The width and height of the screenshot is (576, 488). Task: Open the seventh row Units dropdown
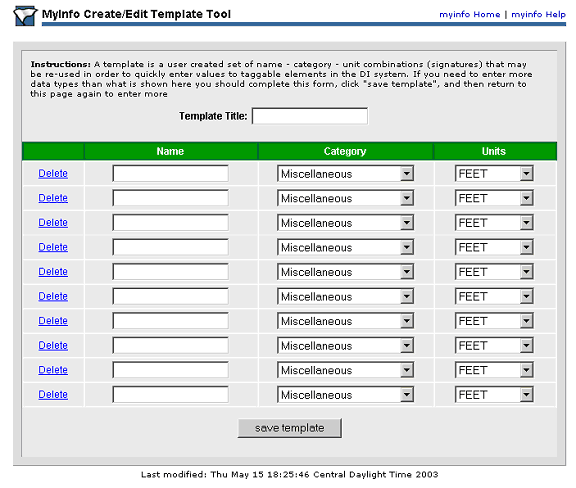click(x=494, y=321)
